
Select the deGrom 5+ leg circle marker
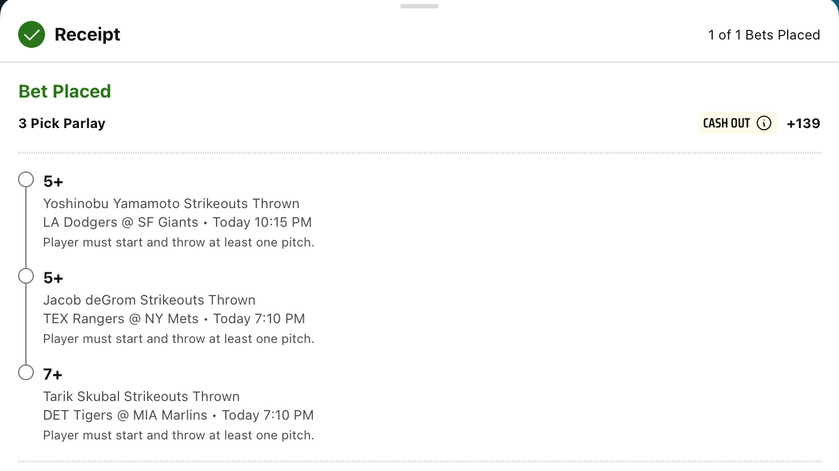point(26,276)
